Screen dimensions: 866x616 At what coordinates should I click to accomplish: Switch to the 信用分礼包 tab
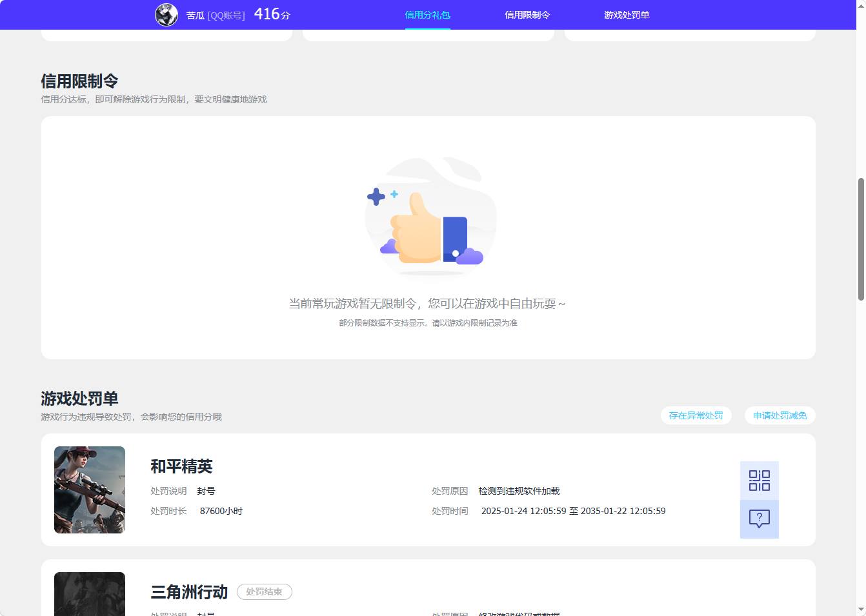tap(427, 15)
